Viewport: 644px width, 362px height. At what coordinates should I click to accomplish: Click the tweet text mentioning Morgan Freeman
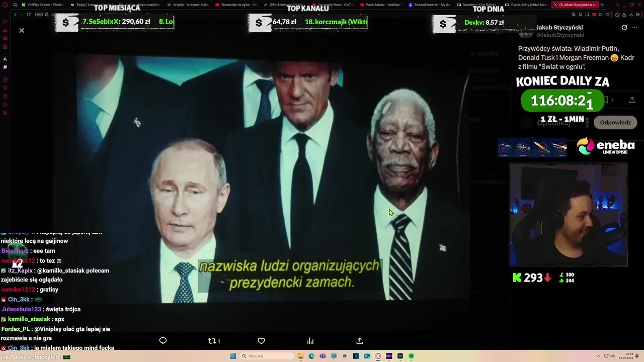(576, 57)
